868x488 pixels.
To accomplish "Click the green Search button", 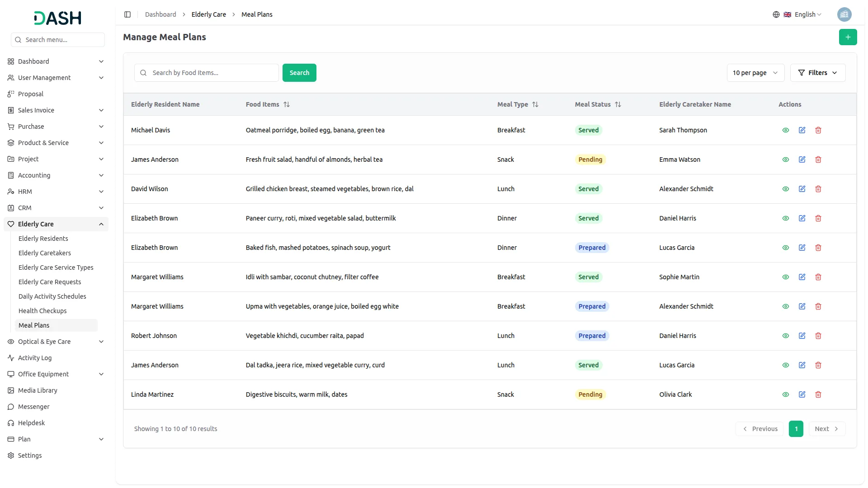I will (x=299, y=73).
